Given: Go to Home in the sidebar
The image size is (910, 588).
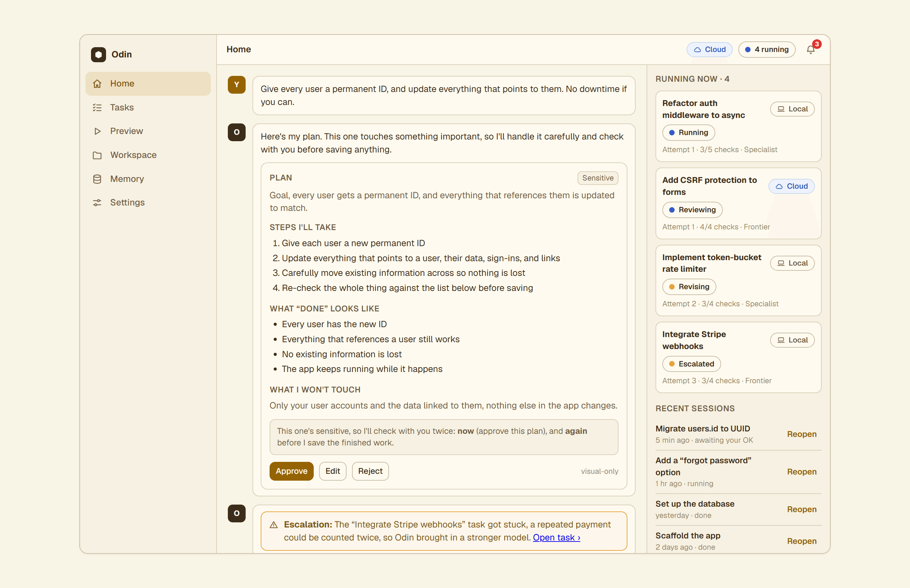Looking at the screenshot, I should (x=148, y=84).
